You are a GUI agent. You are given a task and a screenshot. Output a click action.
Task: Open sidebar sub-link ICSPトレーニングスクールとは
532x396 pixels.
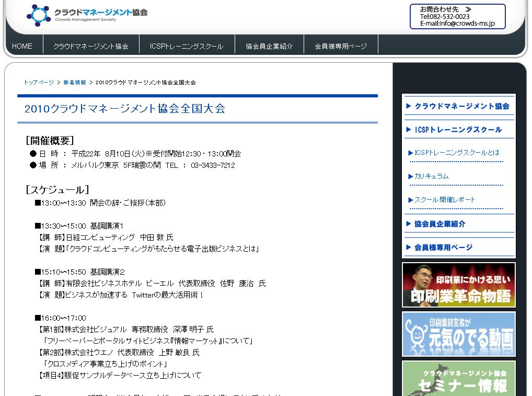[x=456, y=153]
